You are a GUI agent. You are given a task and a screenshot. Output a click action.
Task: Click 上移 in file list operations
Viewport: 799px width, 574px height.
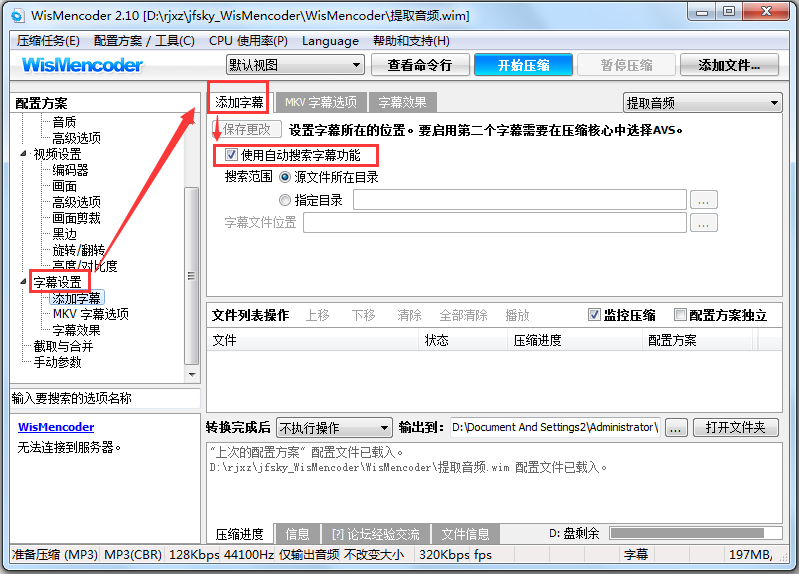[x=317, y=315]
